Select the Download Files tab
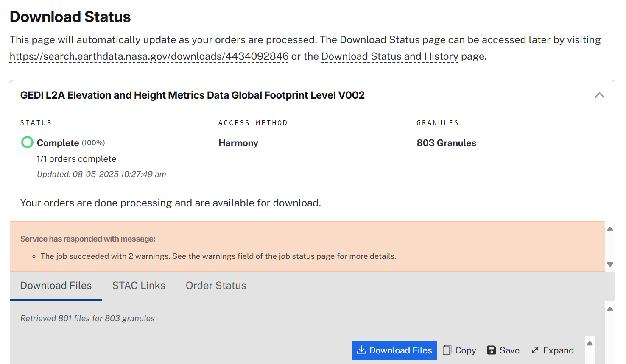626x364 pixels. pos(56,286)
